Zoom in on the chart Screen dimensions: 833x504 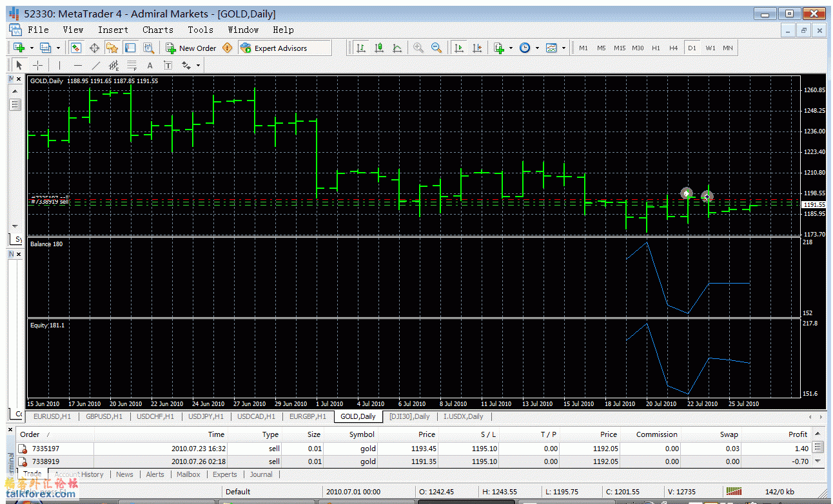point(418,48)
